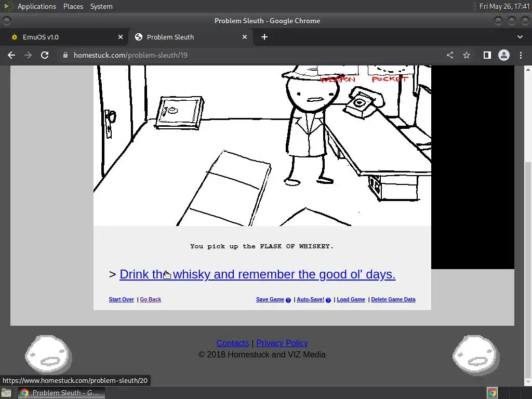
Task: Click the help icon beside Auto-Save!
Action: [328, 300]
